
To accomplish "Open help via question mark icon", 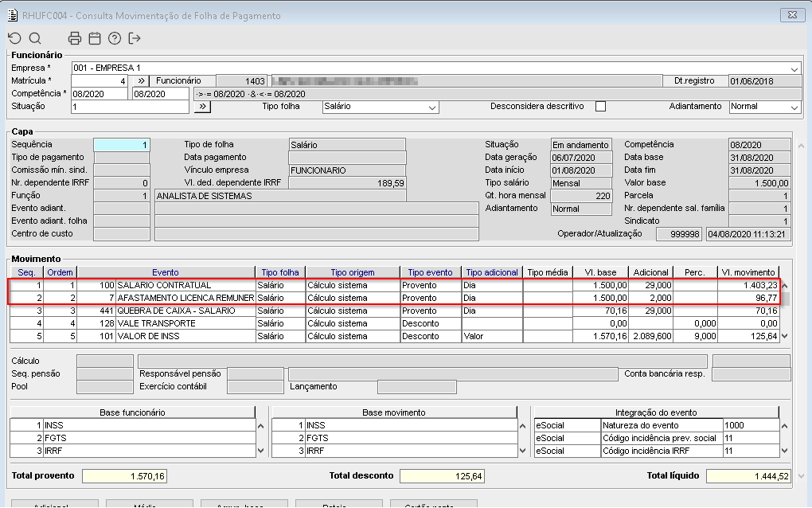I will point(115,38).
